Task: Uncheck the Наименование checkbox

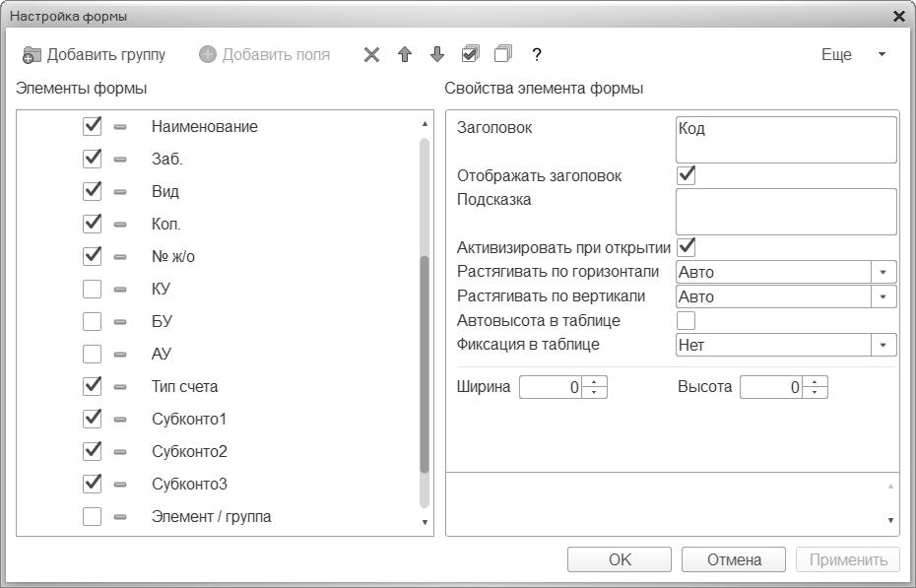Action: [93, 127]
